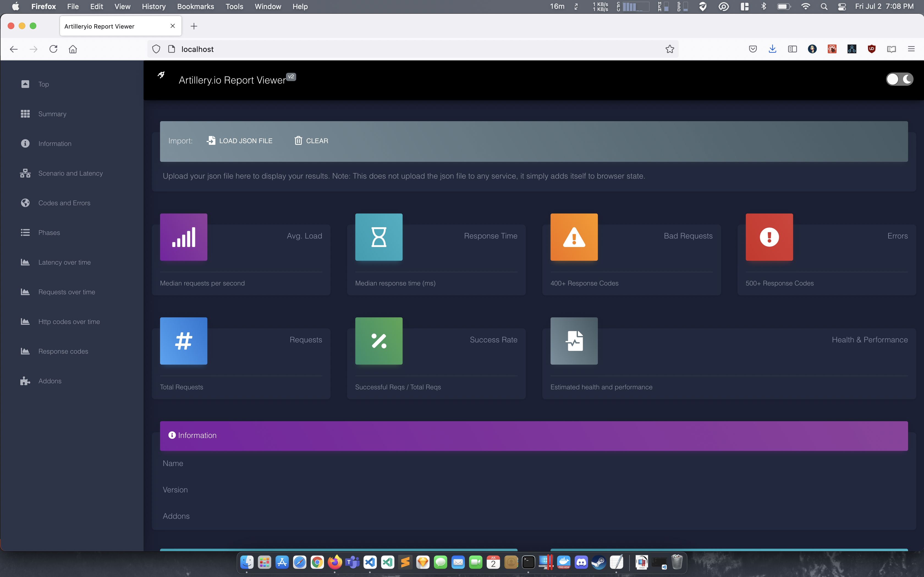This screenshot has height=577, width=924.
Task: Open the Firefox downloads panel arrow
Action: pos(772,49)
